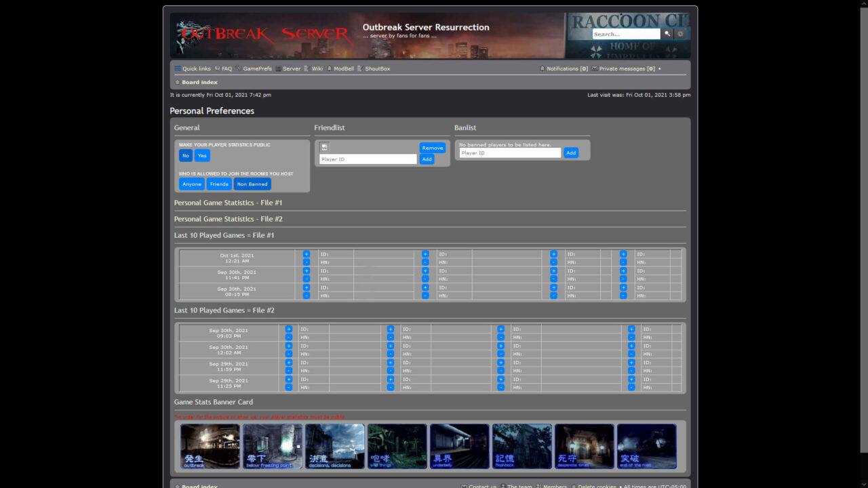Select the 'below freezing point' banner thumbnail
The width and height of the screenshot is (868, 488).
(273, 447)
